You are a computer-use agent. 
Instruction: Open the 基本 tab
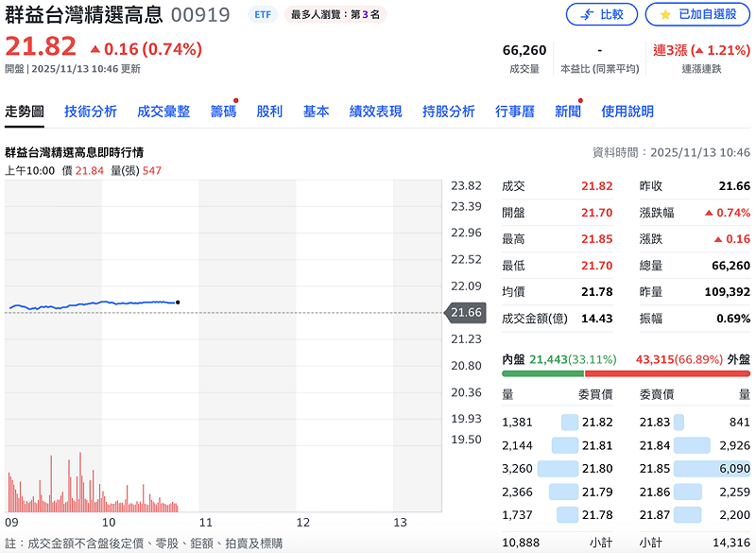coord(316,111)
